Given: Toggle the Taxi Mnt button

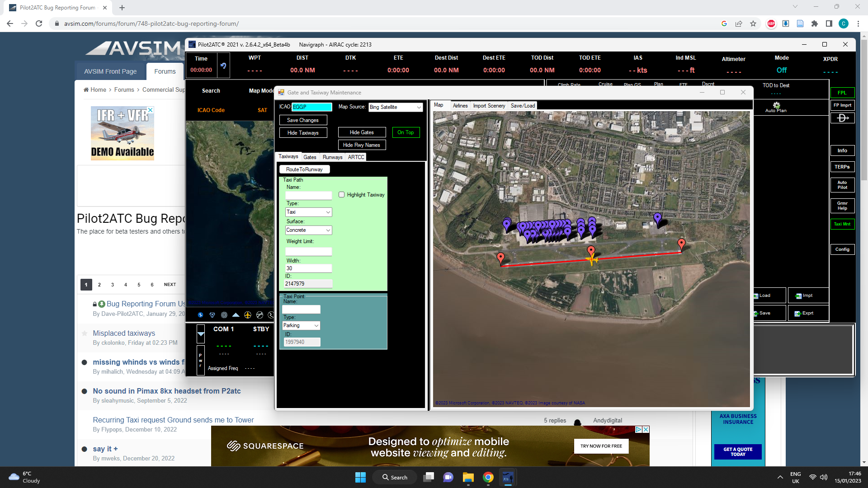Looking at the screenshot, I should 842,224.
